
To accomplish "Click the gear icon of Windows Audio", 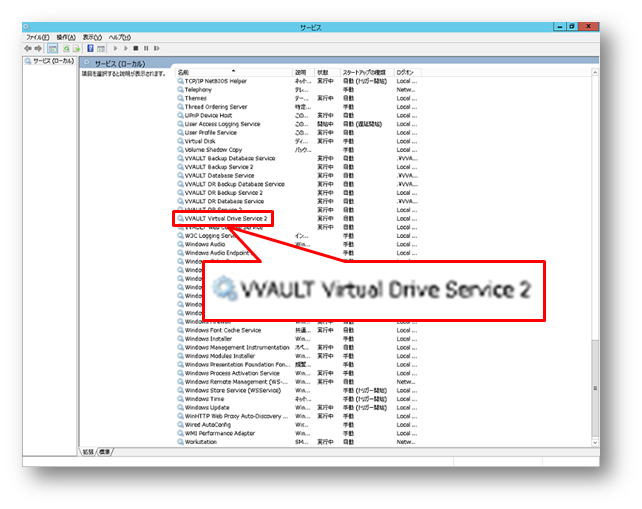I will [180, 244].
